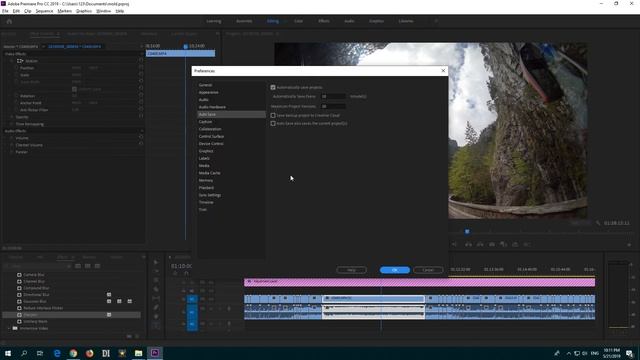This screenshot has height=360, width=640.
Task: Open Microsoft Edge from taskbar
Action: coord(57,353)
